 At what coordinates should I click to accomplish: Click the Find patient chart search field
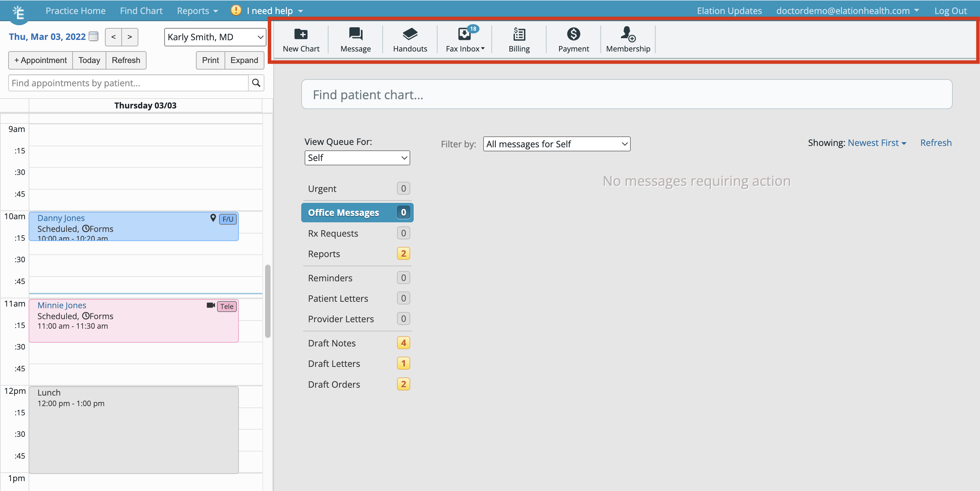pos(626,94)
